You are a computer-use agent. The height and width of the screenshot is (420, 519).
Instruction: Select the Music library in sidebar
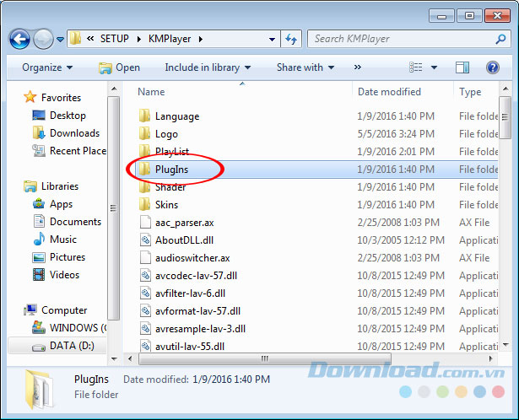click(63, 240)
